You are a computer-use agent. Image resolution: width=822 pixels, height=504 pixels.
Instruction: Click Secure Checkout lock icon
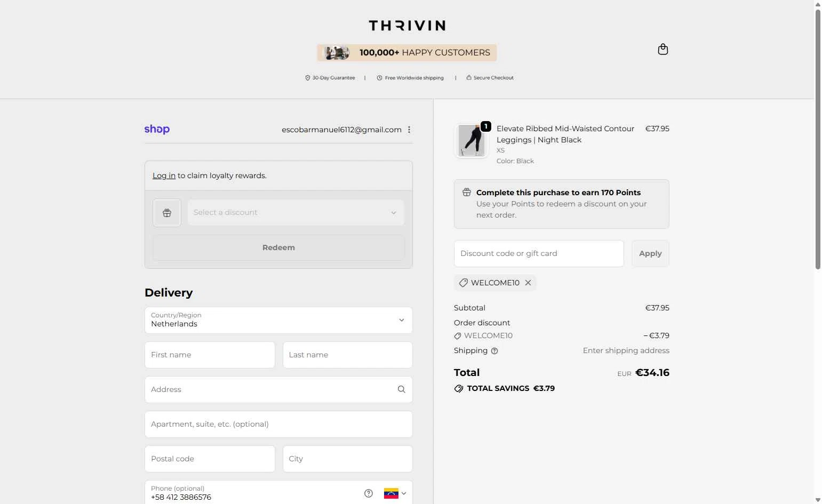pos(469,77)
